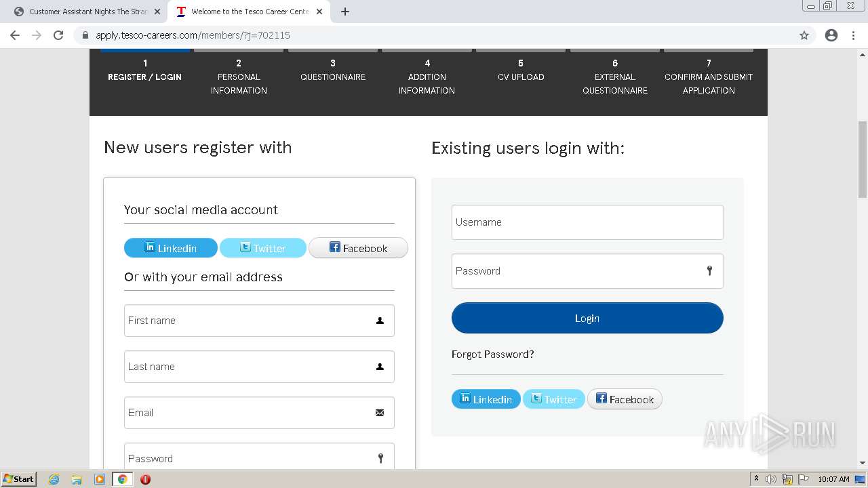Screen dimensions: 868x488
Task: Click the browser forward arrow
Action: (x=37, y=35)
